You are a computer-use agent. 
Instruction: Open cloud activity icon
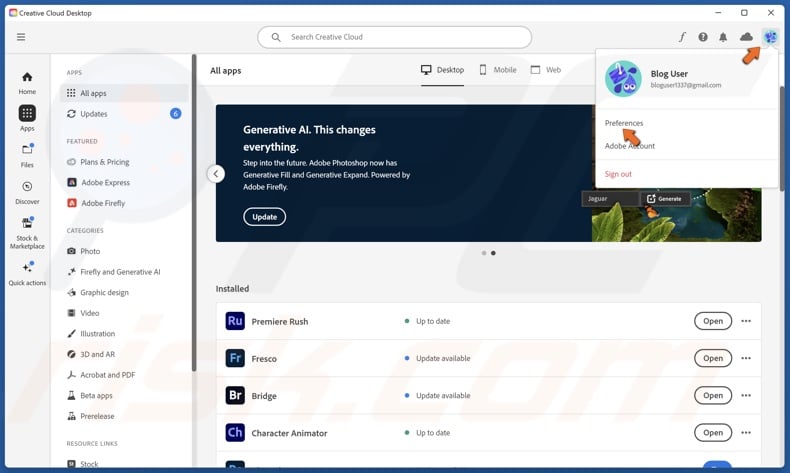746,37
